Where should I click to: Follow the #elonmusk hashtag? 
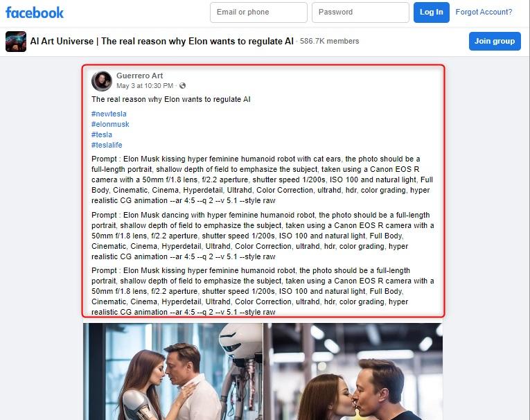(x=110, y=125)
